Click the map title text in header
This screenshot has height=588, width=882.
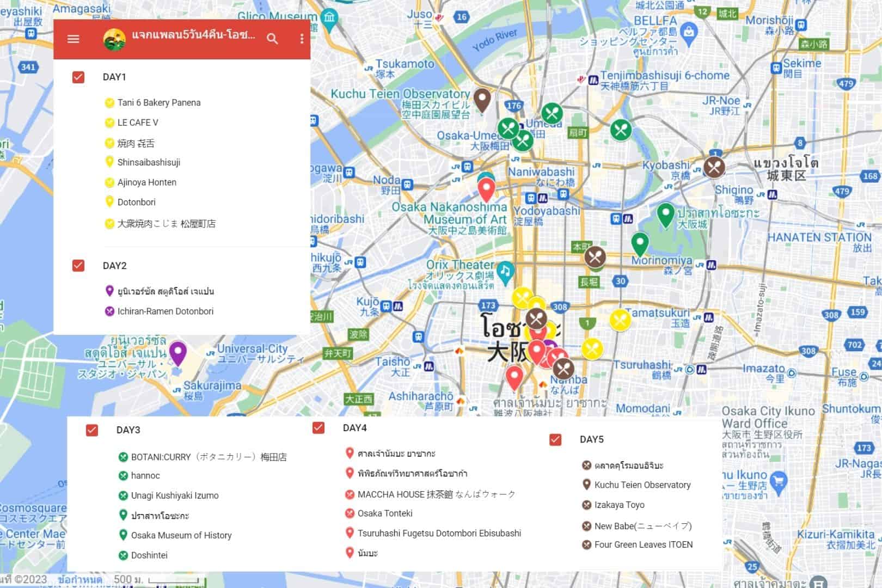pos(193,35)
